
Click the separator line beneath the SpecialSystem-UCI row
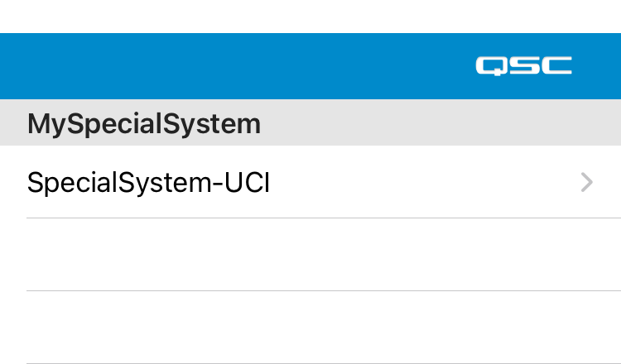(x=323, y=218)
